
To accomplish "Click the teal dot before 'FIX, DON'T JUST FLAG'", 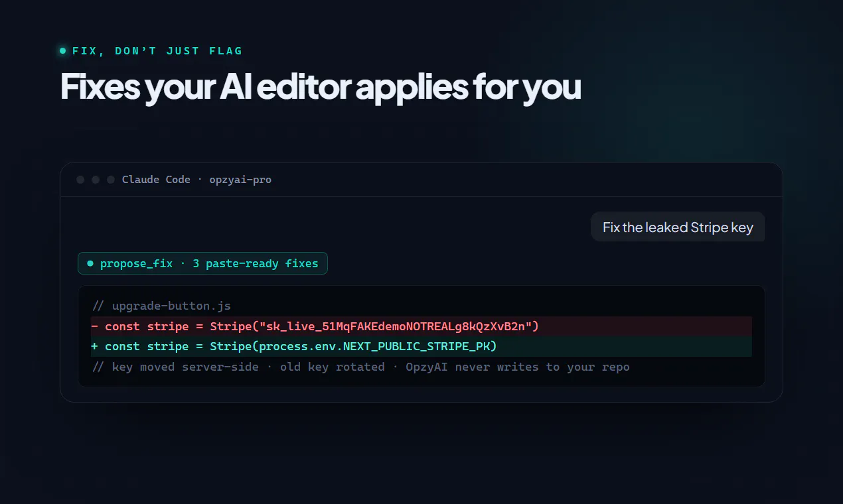I will pos(63,50).
